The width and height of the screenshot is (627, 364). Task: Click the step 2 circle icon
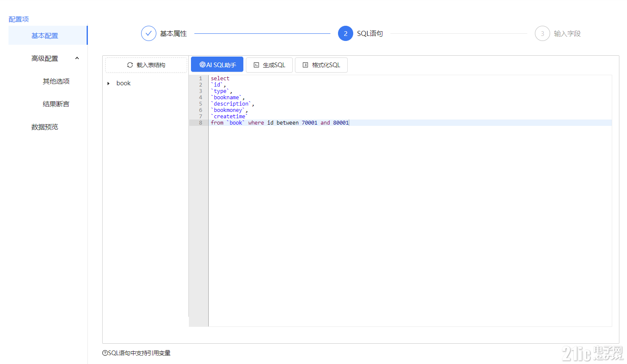coord(346,33)
